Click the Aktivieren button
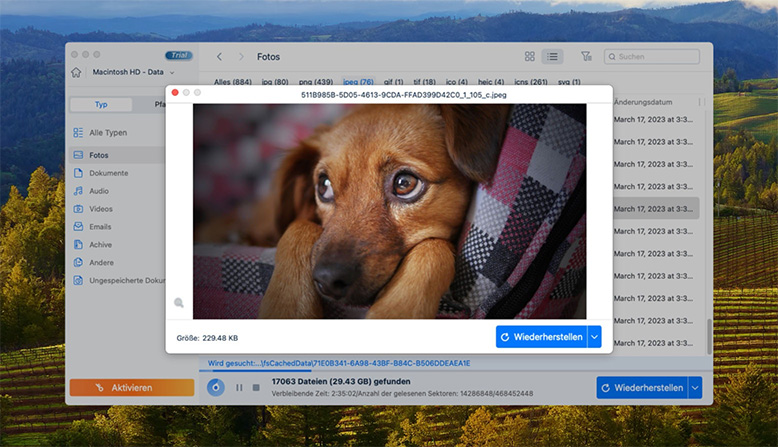778x447 pixels. tap(132, 387)
